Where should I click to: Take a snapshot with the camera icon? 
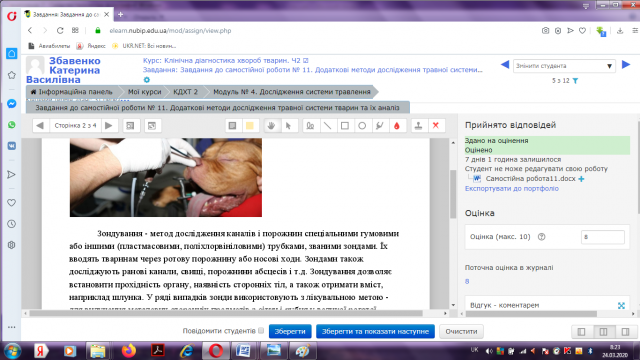click(545, 31)
